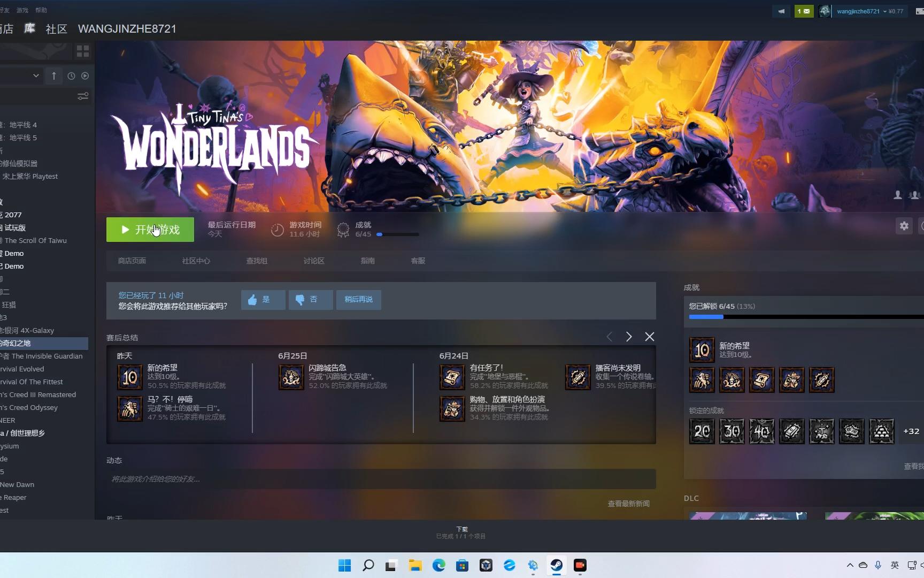Image resolution: width=924 pixels, height=578 pixels.
Task: Open the 商店页面 tab
Action: 132,261
